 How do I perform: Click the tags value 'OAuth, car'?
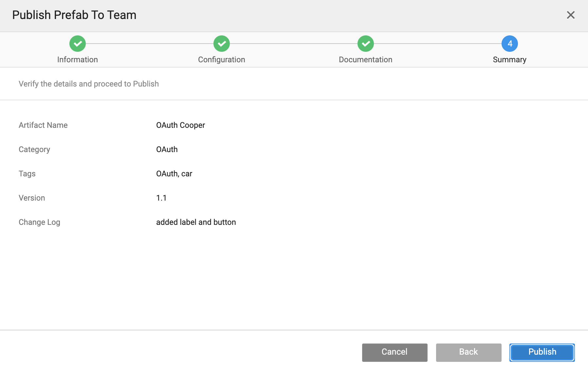(174, 174)
